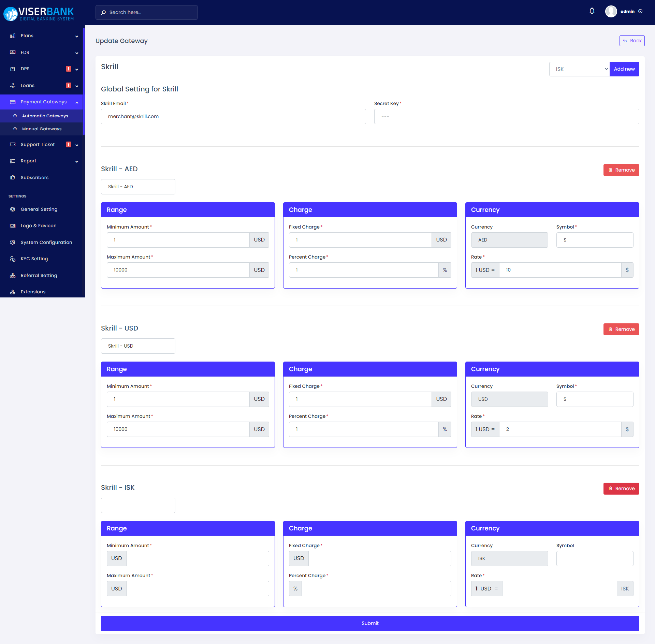The width and height of the screenshot is (655, 644).
Task: Remove the Skrill - AED gateway
Action: [x=621, y=170]
